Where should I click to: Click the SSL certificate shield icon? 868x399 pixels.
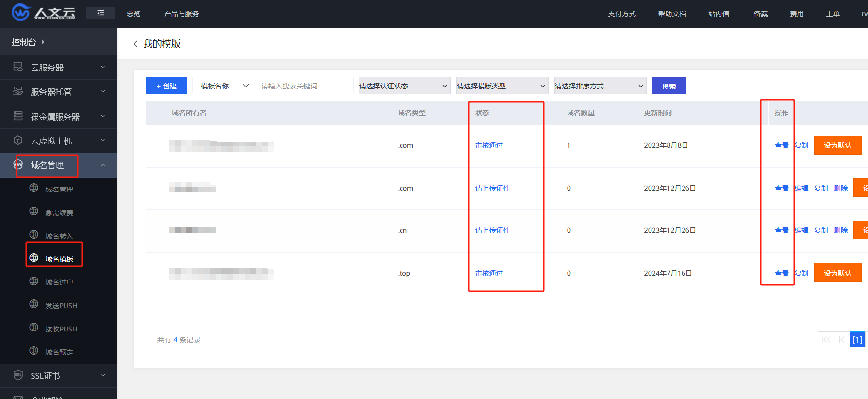click(x=18, y=375)
